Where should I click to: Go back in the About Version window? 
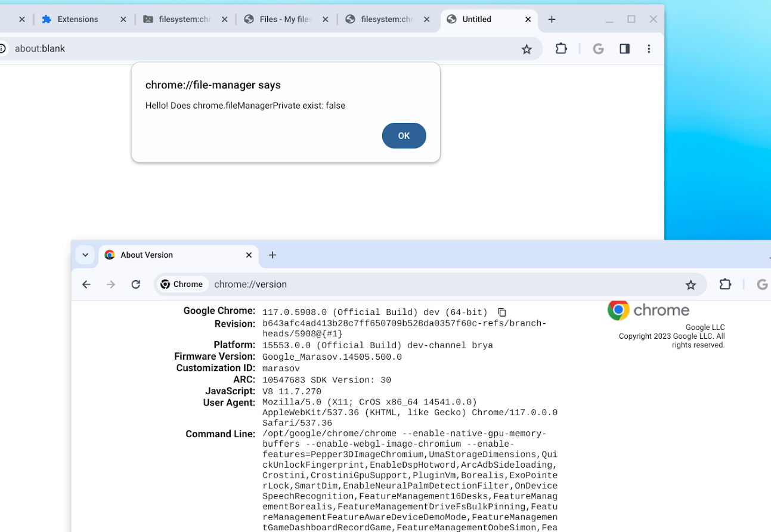point(86,284)
